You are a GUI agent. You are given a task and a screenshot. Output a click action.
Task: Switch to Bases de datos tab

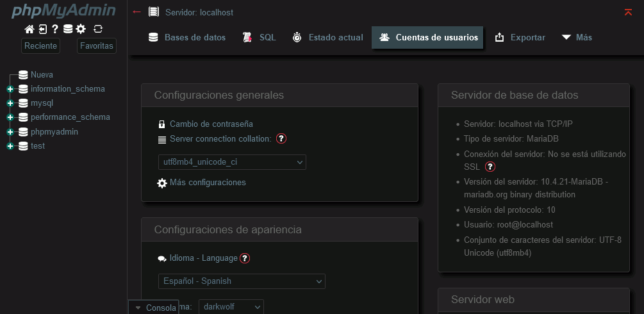pos(187,37)
